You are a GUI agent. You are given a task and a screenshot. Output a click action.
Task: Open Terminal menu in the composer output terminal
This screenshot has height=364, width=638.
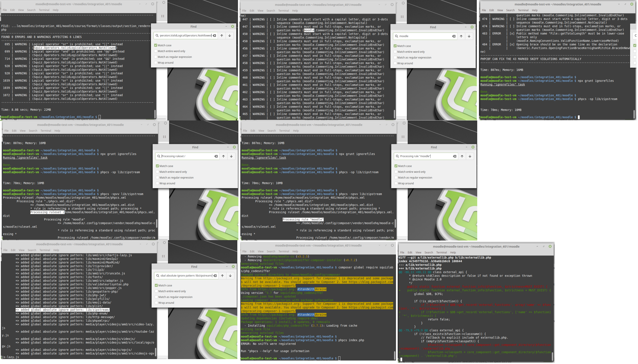click(284, 251)
